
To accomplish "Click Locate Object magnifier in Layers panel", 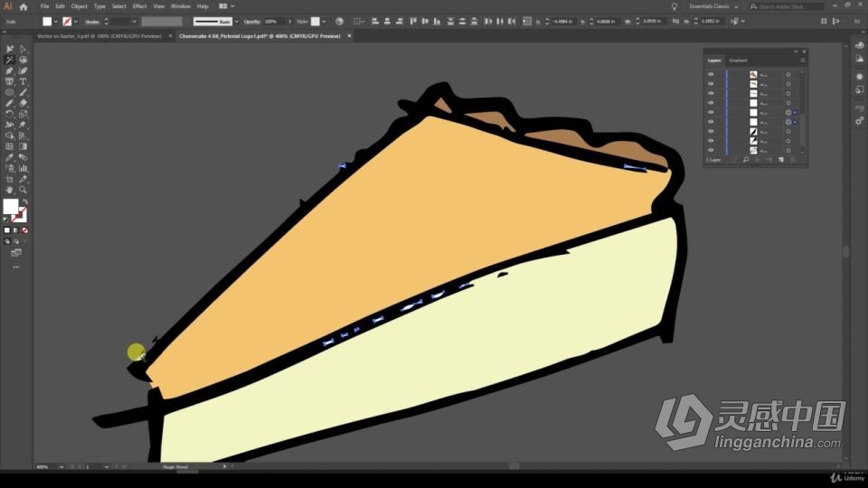I will [746, 159].
